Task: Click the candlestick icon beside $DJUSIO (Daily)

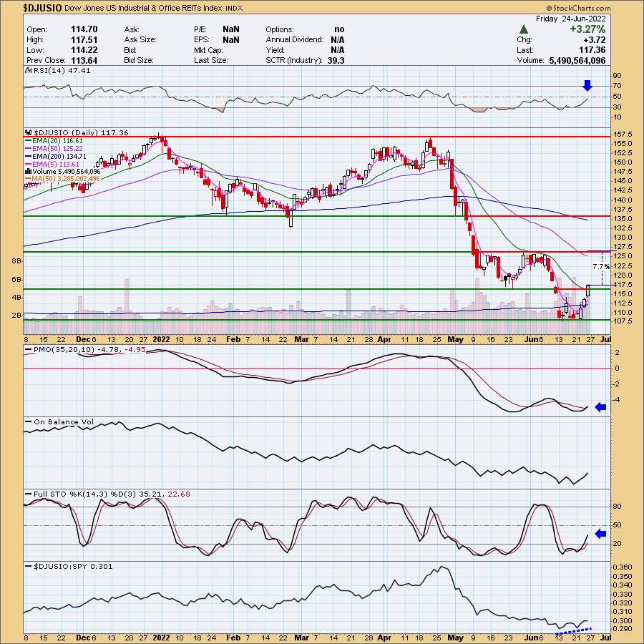Action: [x=29, y=132]
